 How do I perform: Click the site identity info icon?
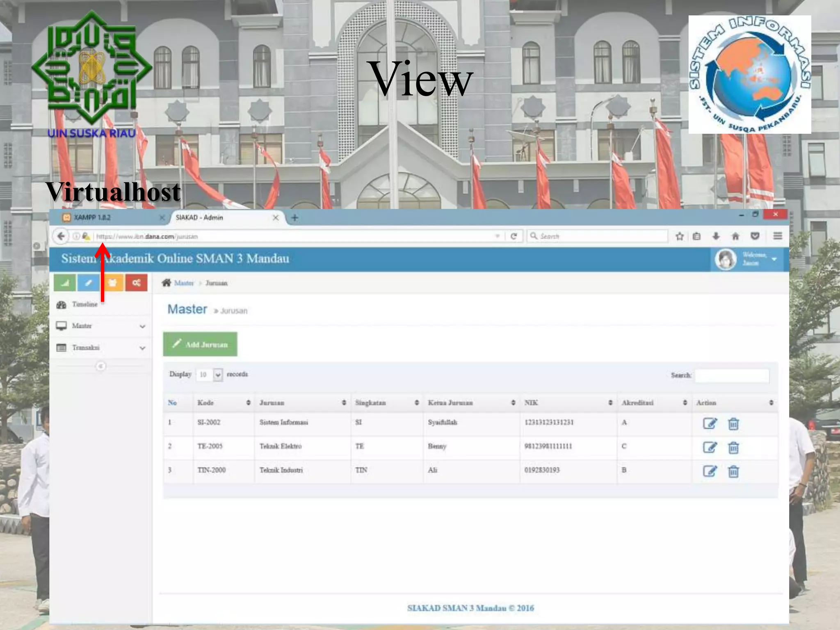pos(76,236)
